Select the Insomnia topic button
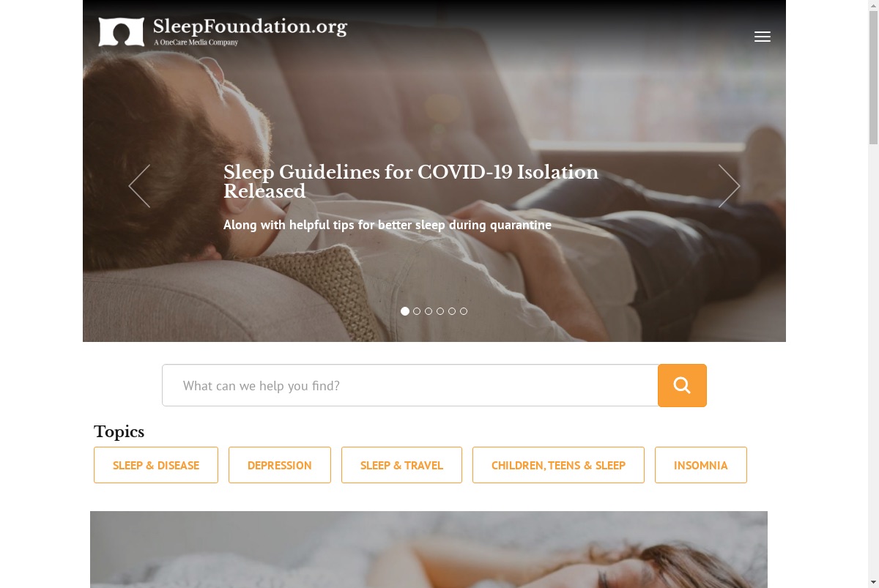Image resolution: width=879 pixels, height=588 pixels. pyautogui.click(x=701, y=465)
